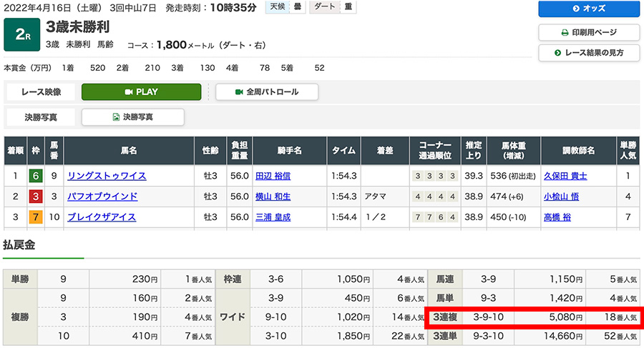Image resolution: width=644 pixels, height=348 pixels.
Task: Open horse パフオブウインド profile link
Action: pyautogui.click(x=102, y=197)
